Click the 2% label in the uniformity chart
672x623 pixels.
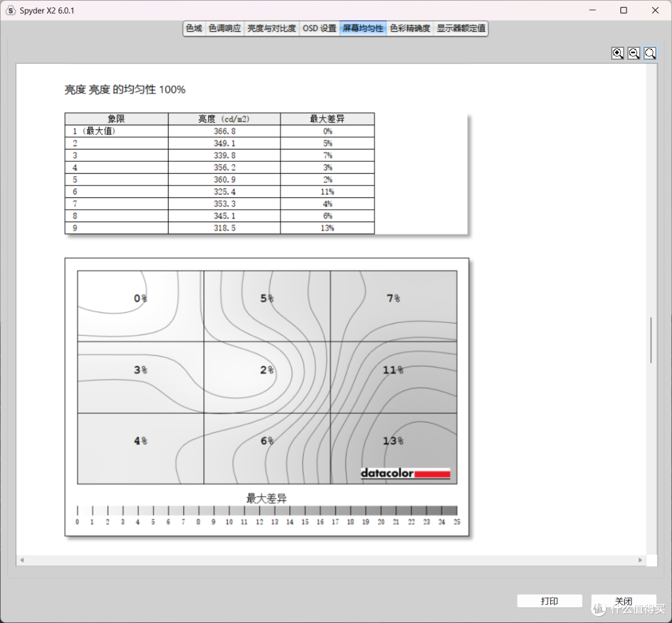click(267, 370)
